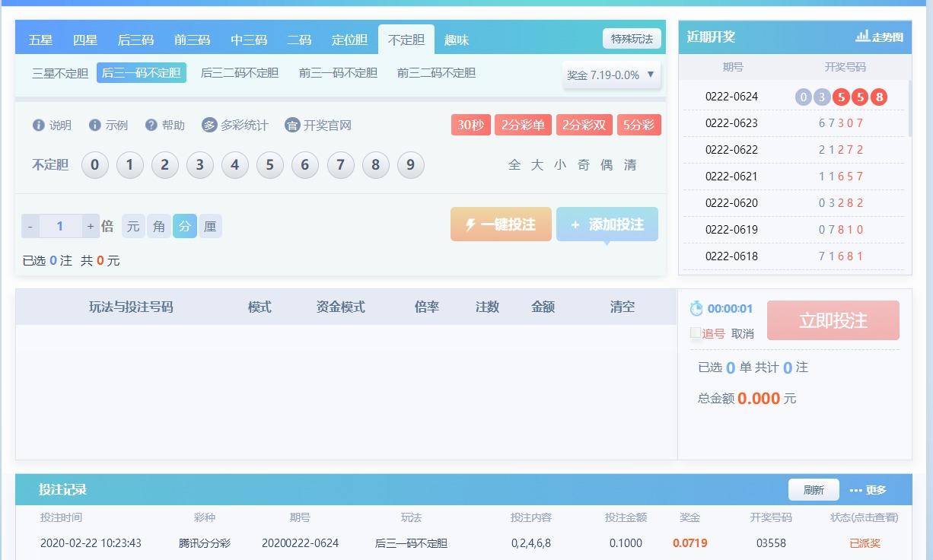Click the countdown timer clock icon
933x560 pixels.
[x=696, y=308]
